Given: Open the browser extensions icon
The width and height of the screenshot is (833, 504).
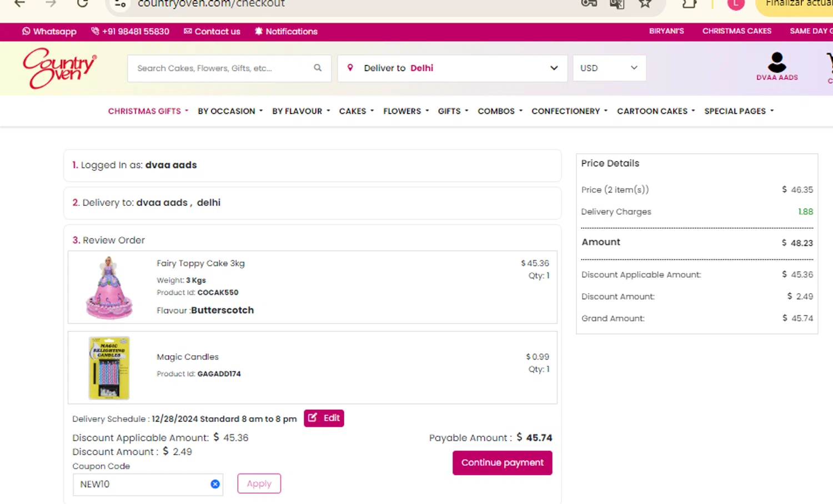Looking at the screenshot, I should (x=689, y=3).
